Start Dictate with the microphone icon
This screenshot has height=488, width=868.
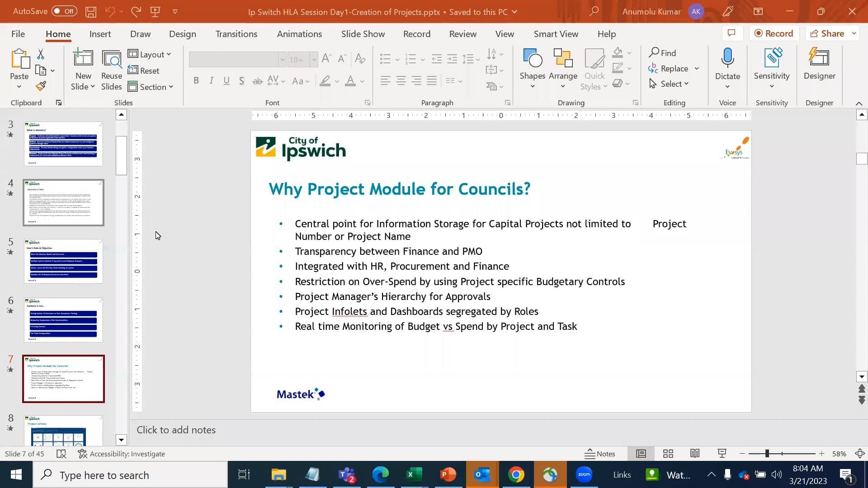tap(727, 59)
